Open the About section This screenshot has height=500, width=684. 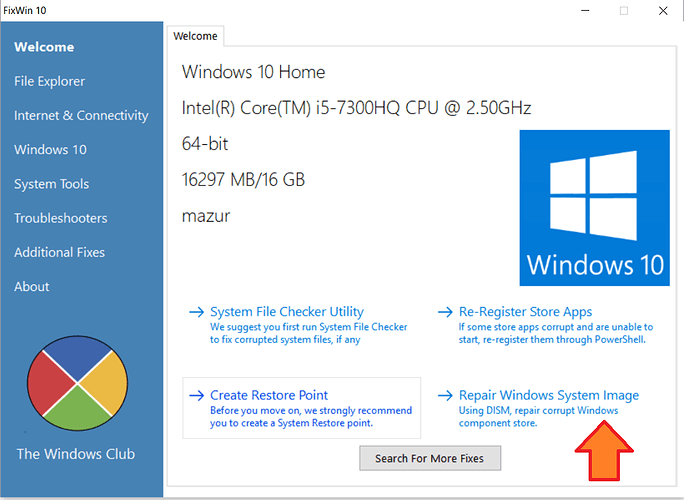click(31, 287)
